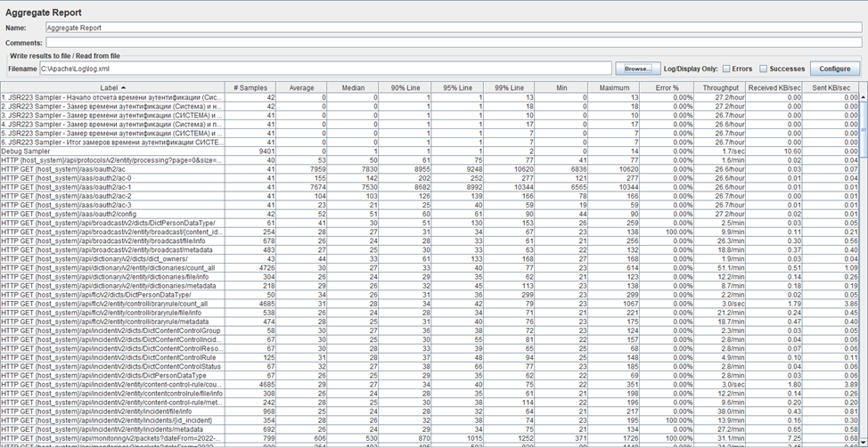Click the 10620 maximum cell
868x448 pixels.
(613, 168)
